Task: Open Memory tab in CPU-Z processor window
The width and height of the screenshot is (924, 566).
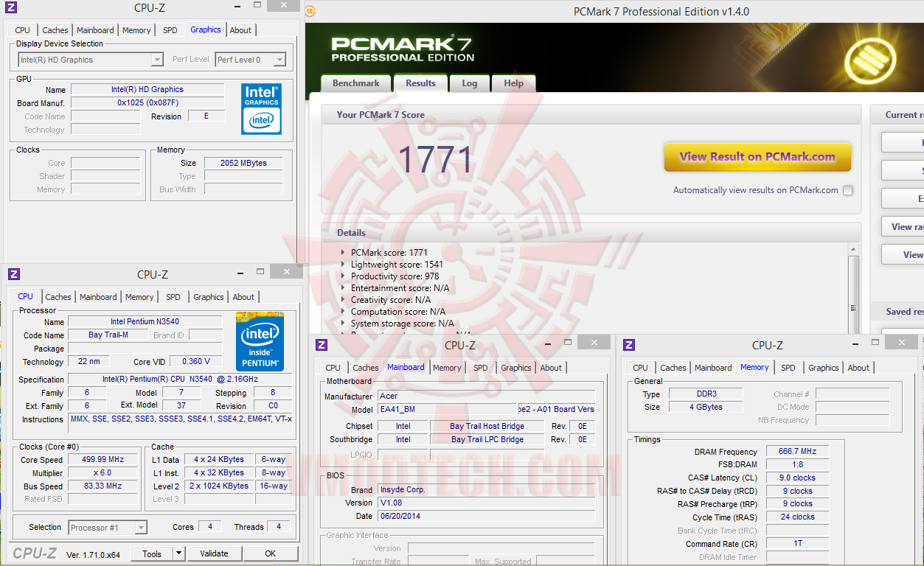Action: (139, 297)
